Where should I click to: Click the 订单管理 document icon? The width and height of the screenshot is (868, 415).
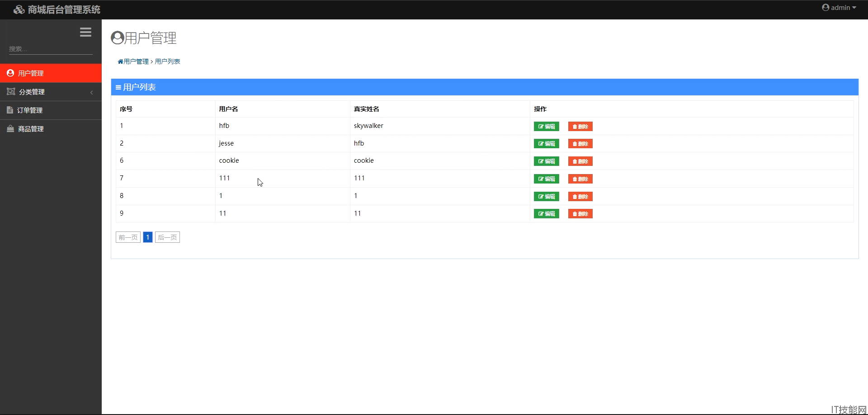[x=10, y=110]
